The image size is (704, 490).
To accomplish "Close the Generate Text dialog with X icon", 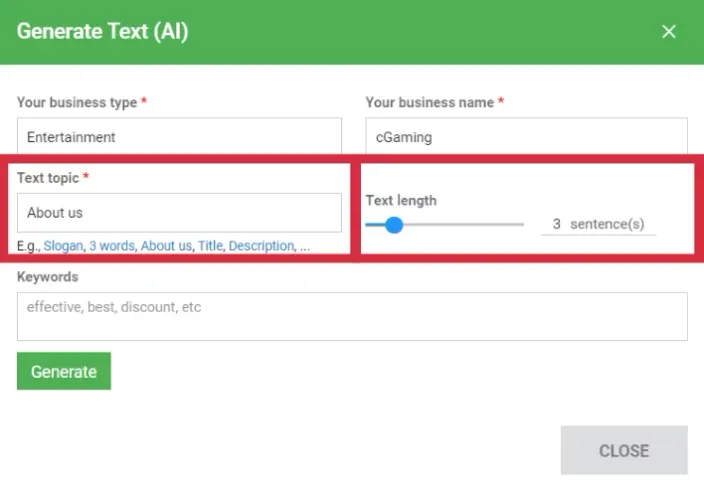I will pos(669,31).
